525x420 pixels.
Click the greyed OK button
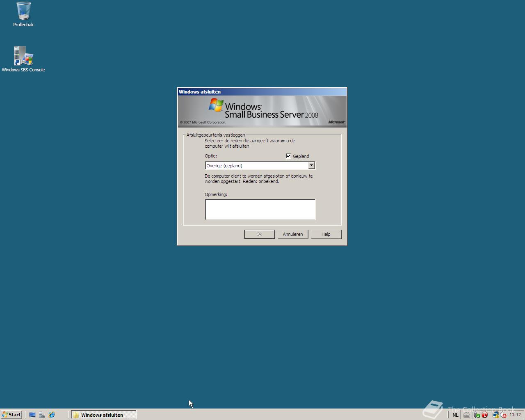tap(260, 234)
